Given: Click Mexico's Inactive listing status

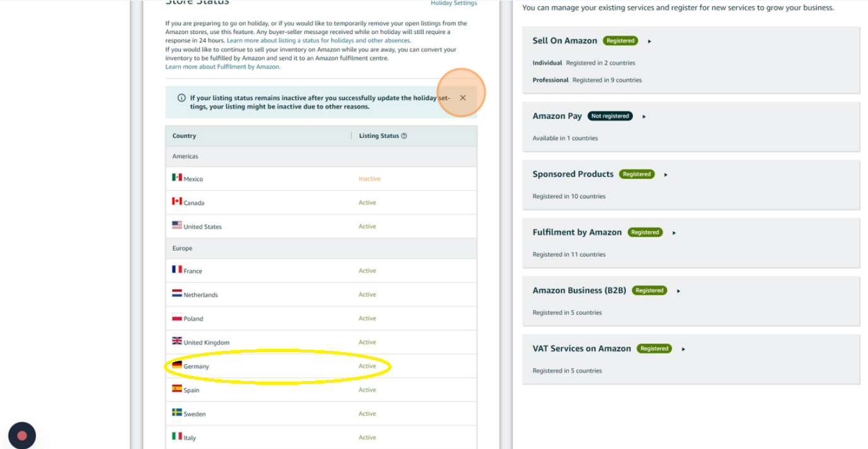Looking at the screenshot, I should click(369, 179).
